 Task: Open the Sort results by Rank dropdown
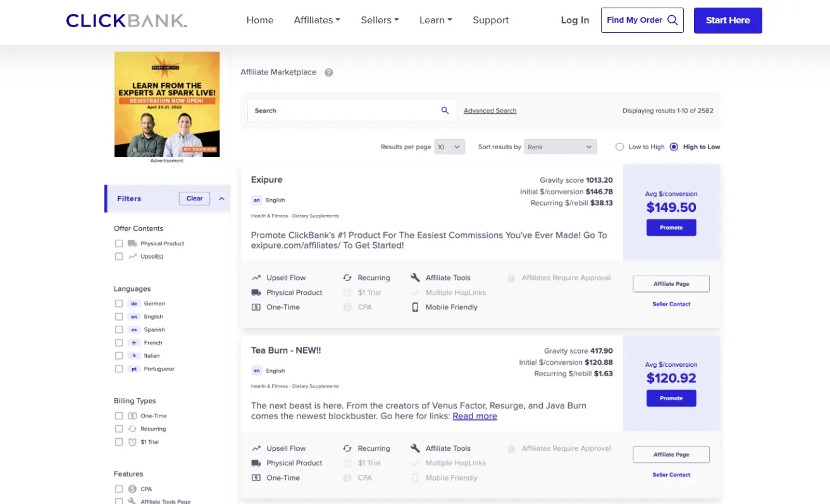point(561,147)
